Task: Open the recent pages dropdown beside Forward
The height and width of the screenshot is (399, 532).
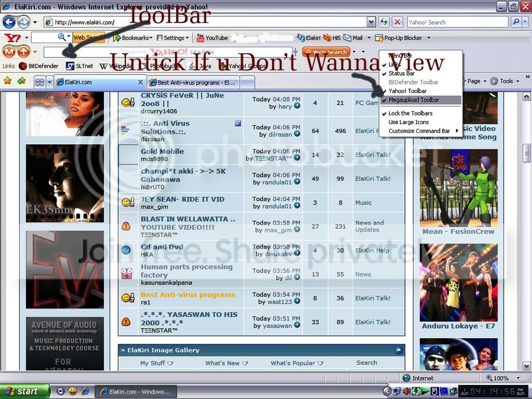Action: (35, 22)
